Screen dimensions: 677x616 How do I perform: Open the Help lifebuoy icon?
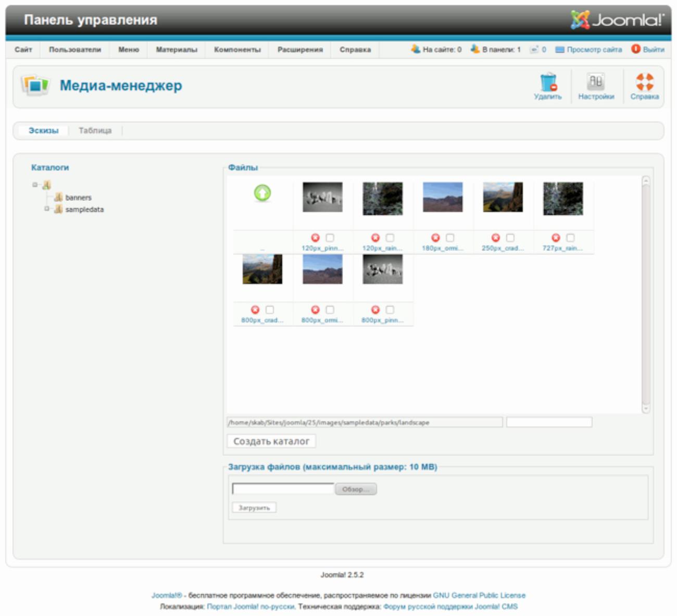644,83
